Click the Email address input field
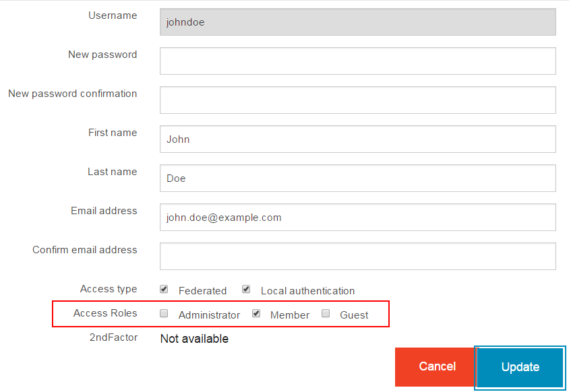 pyautogui.click(x=358, y=217)
